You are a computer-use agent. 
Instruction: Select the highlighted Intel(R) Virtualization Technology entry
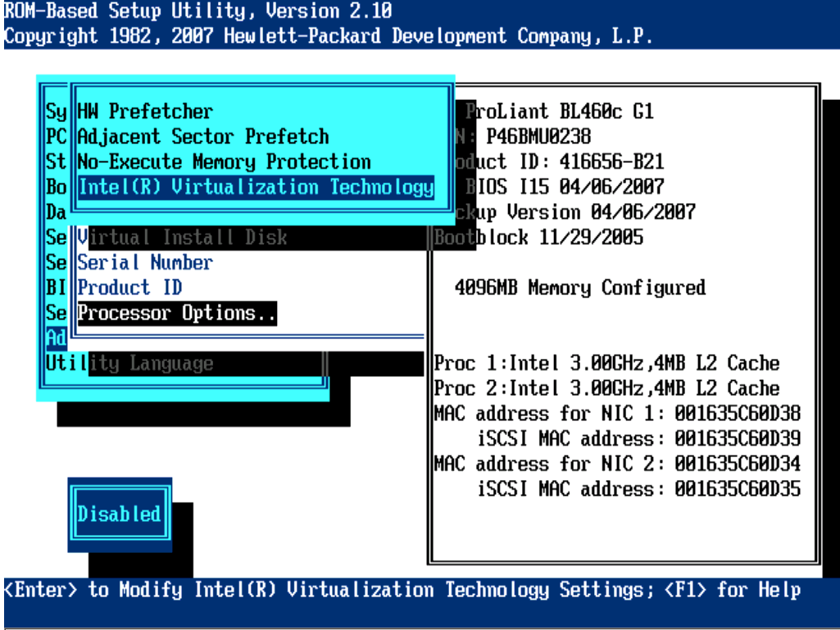point(256,187)
